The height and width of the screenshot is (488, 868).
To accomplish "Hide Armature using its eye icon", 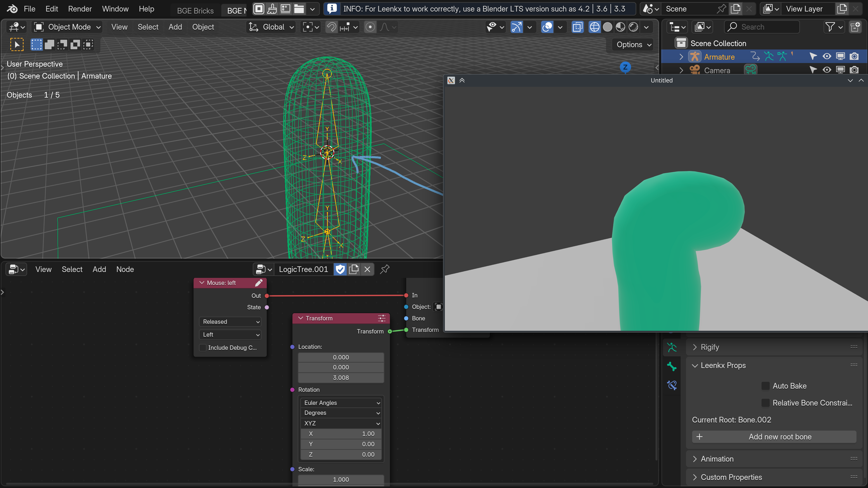I will pyautogui.click(x=827, y=56).
